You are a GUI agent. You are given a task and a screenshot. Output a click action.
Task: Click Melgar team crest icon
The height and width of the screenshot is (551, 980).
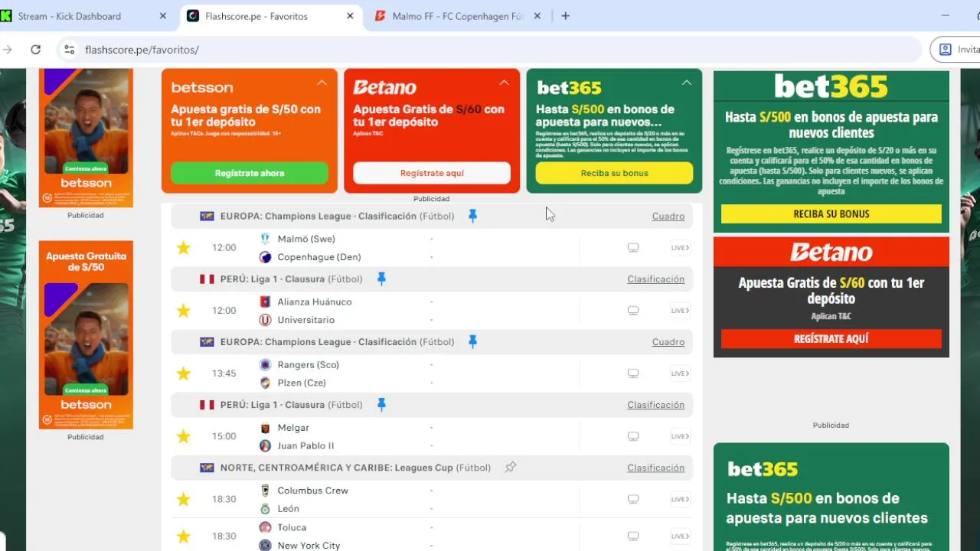(265, 428)
